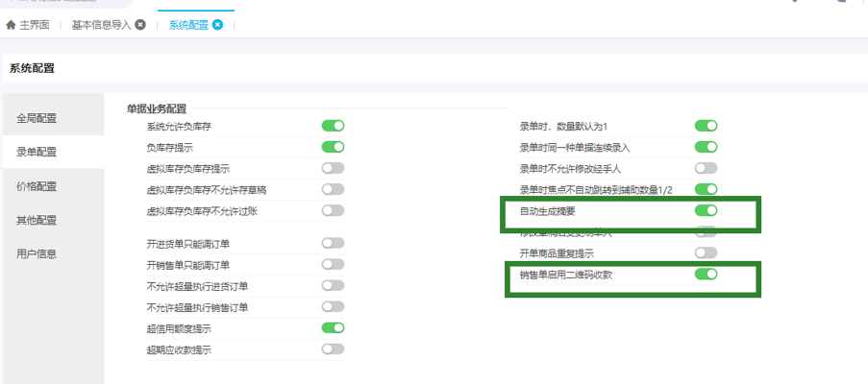
Task: Enable 虚拟库存负库存提示 toggle
Action: coord(333,168)
